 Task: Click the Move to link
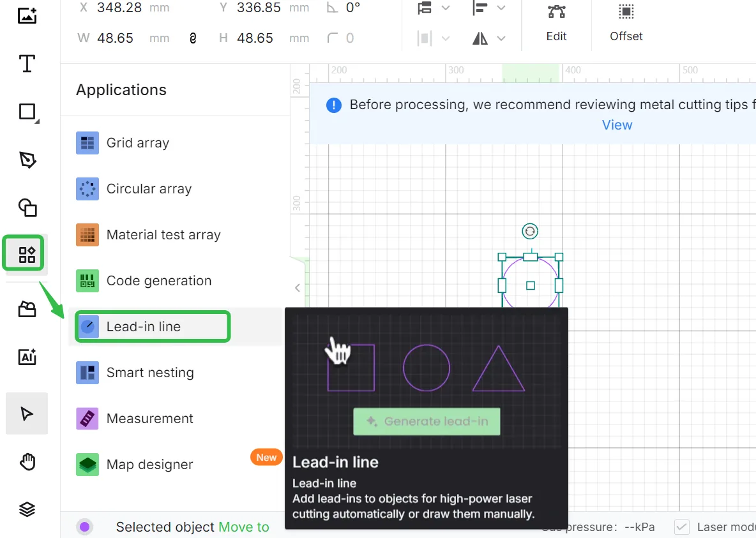coord(244,527)
